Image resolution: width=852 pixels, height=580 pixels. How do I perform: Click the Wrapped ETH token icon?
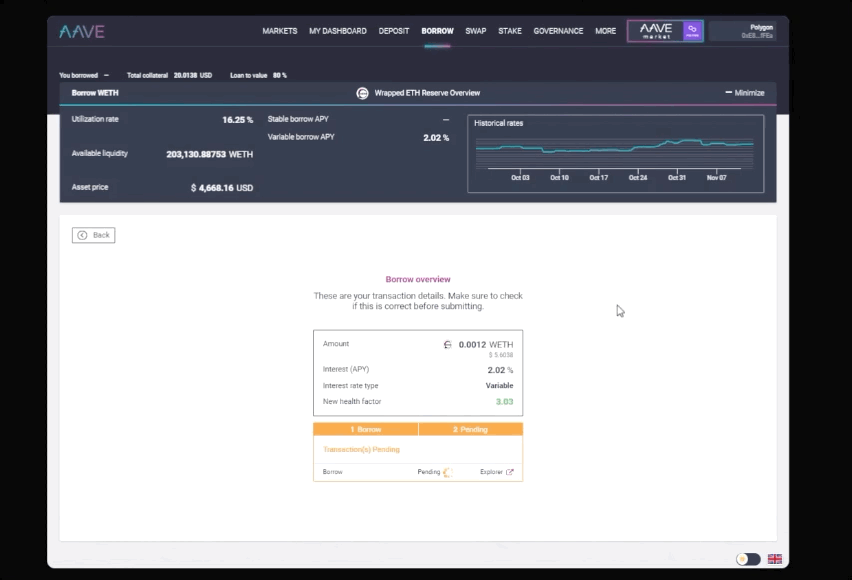coord(362,93)
